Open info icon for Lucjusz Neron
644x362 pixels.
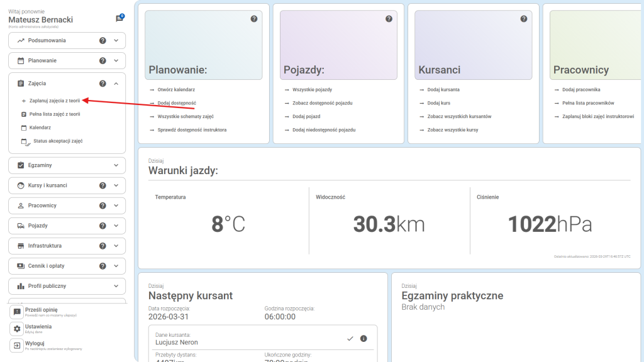[x=364, y=339]
